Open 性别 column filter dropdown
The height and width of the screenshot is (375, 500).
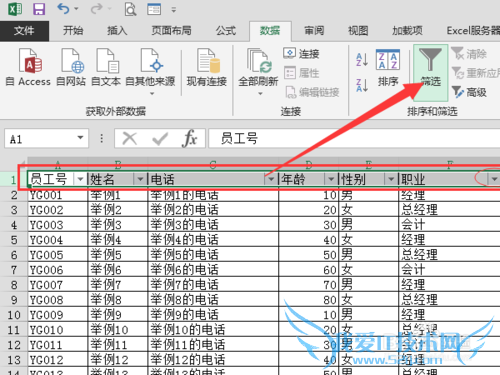click(x=391, y=179)
